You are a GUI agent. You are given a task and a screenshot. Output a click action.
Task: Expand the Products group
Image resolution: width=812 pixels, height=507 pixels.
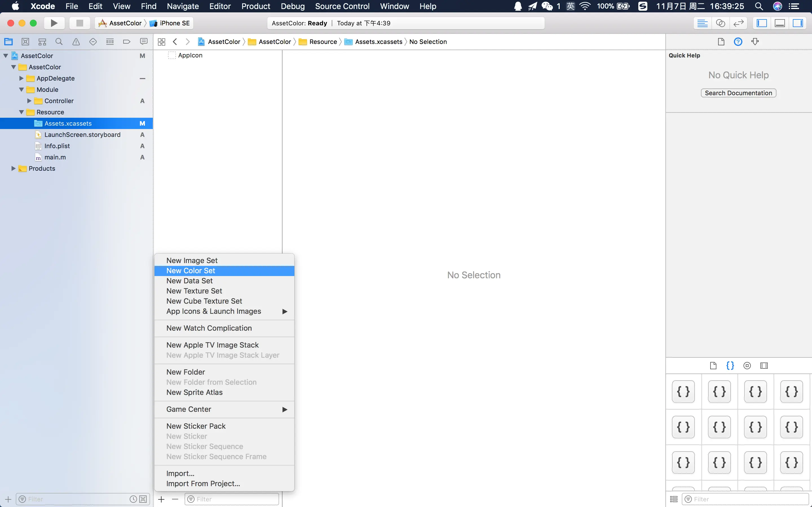click(x=14, y=168)
